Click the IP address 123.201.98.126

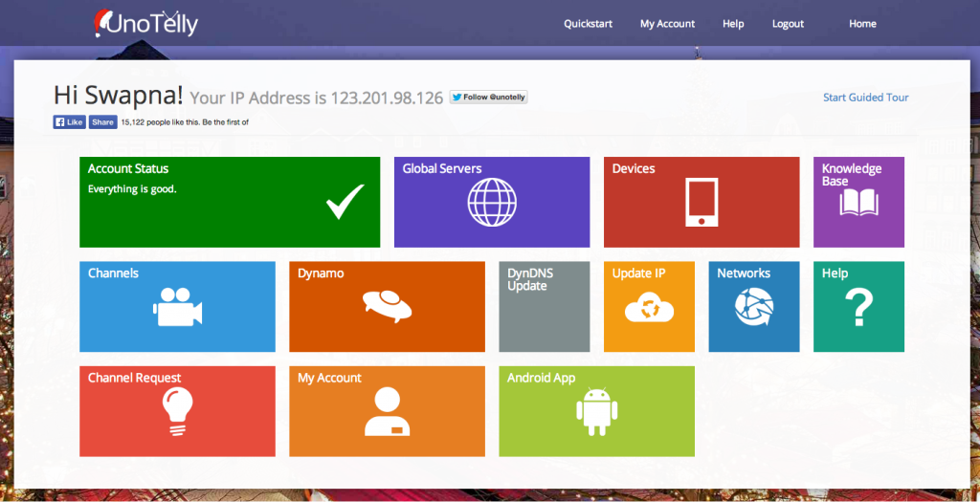[387, 98]
